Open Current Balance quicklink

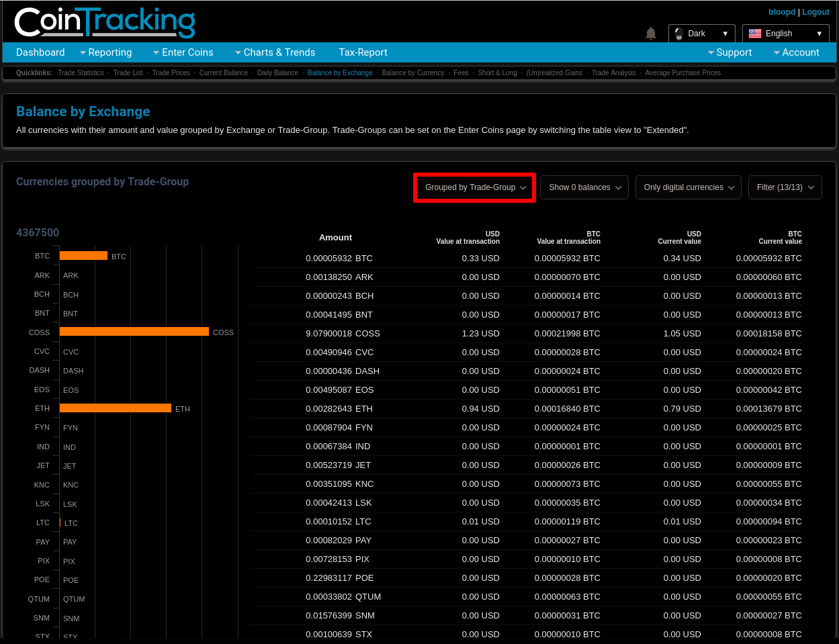click(x=224, y=73)
